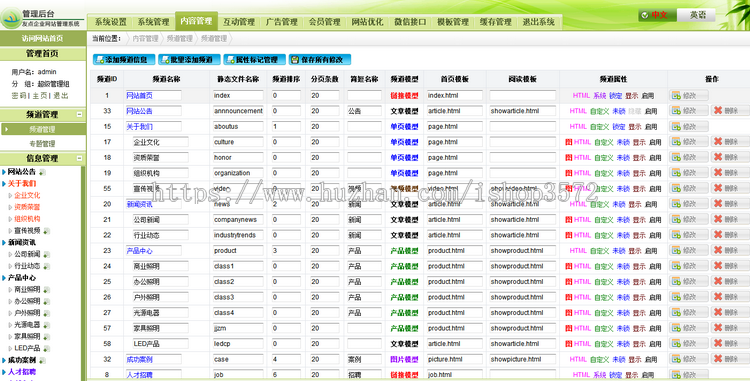Expand the 新闻资讯 tree arrow in sidebar
This screenshot has width=750, height=381.
(4, 243)
